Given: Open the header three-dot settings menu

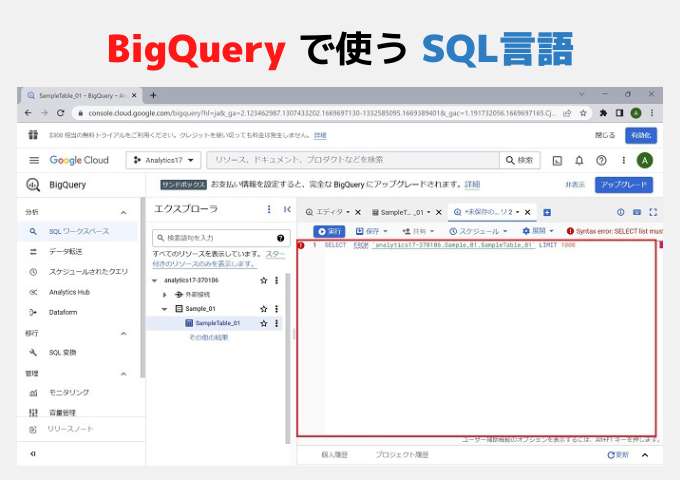Looking at the screenshot, I should point(624,160).
